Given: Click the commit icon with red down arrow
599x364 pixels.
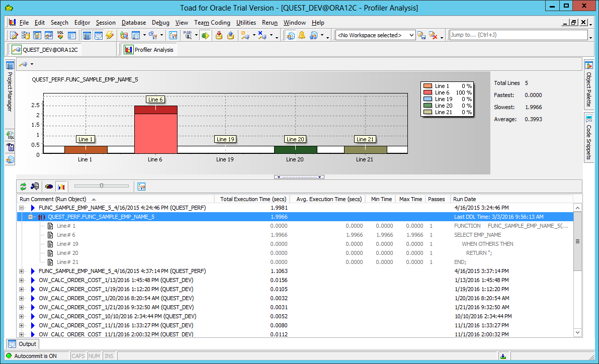Looking at the screenshot, I should [x=219, y=36].
